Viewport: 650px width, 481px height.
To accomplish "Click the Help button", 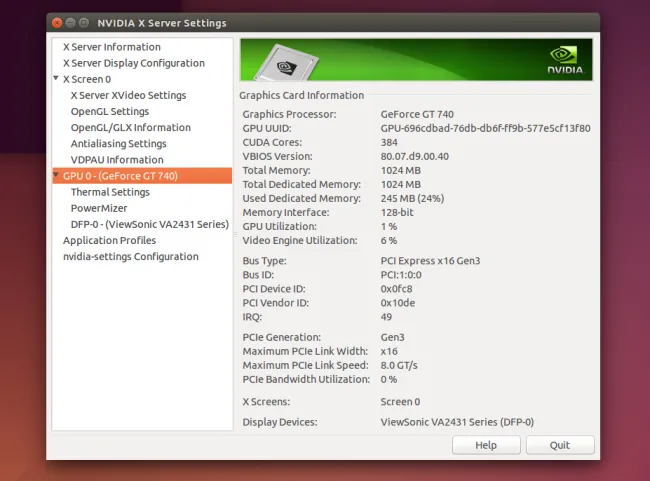I will [x=486, y=445].
